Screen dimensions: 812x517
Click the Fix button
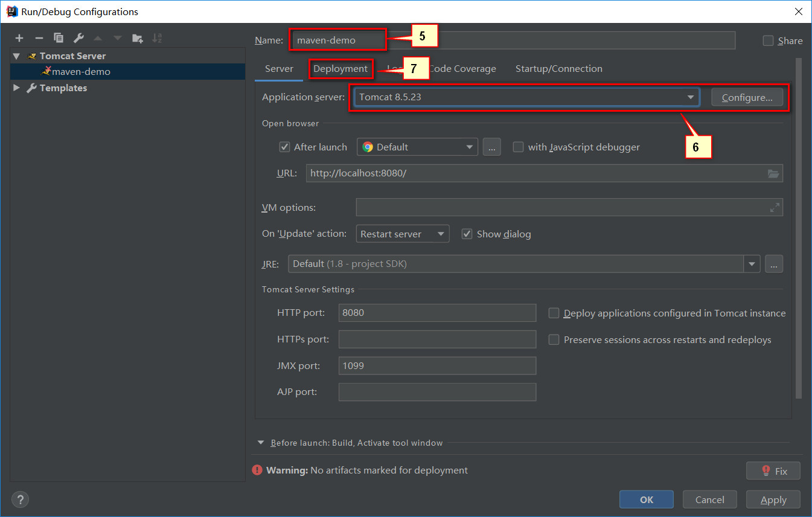(773, 470)
